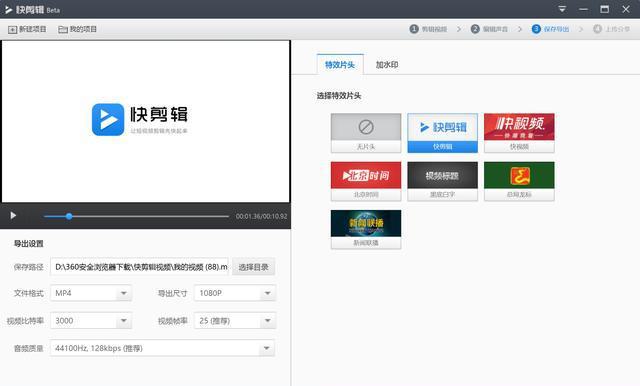Click the playback progress slider handle
This screenshot has width=640, height=386.
pyautogui.click(x=69, y=216)
